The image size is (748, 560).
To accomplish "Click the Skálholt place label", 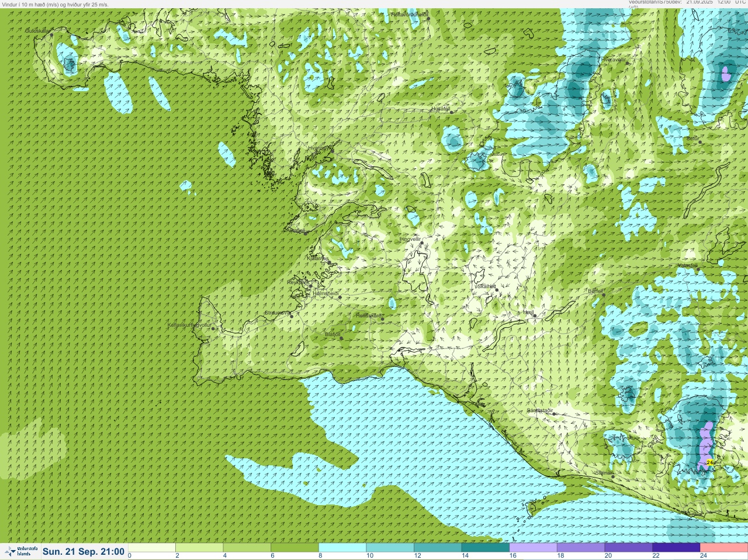I will [x=486, y=286].
